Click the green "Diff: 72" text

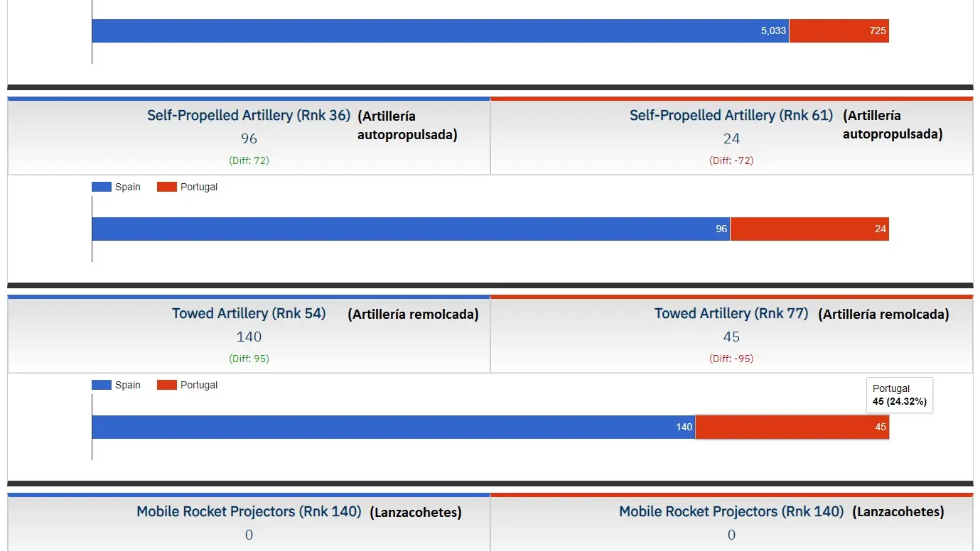[x=249, y=160]
